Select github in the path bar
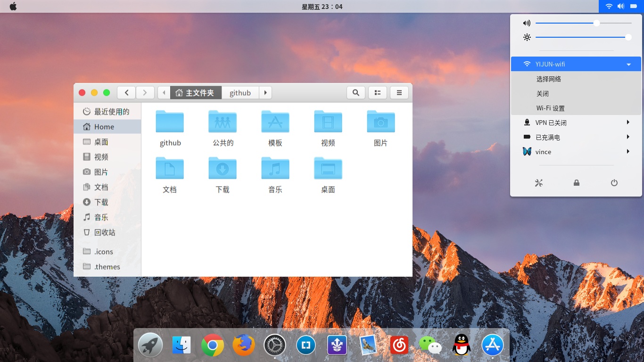The width and height of the screenshot is (644, 362). pyautogui.click(x=240, y=93)
